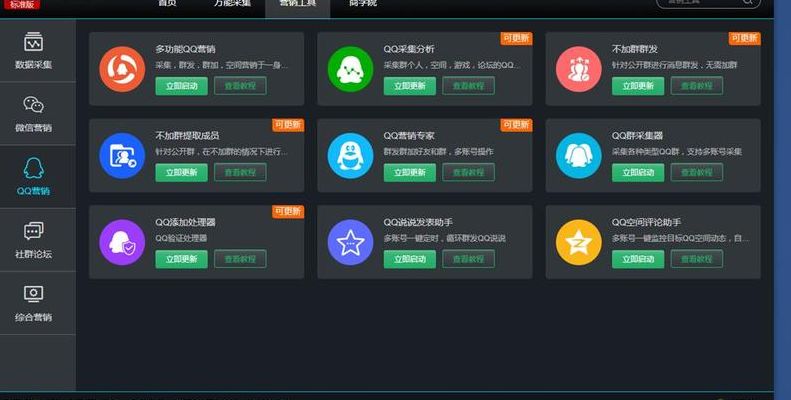Click the 可更新 badge on QQ采集分析
The image size is (791, 400).
516,38
